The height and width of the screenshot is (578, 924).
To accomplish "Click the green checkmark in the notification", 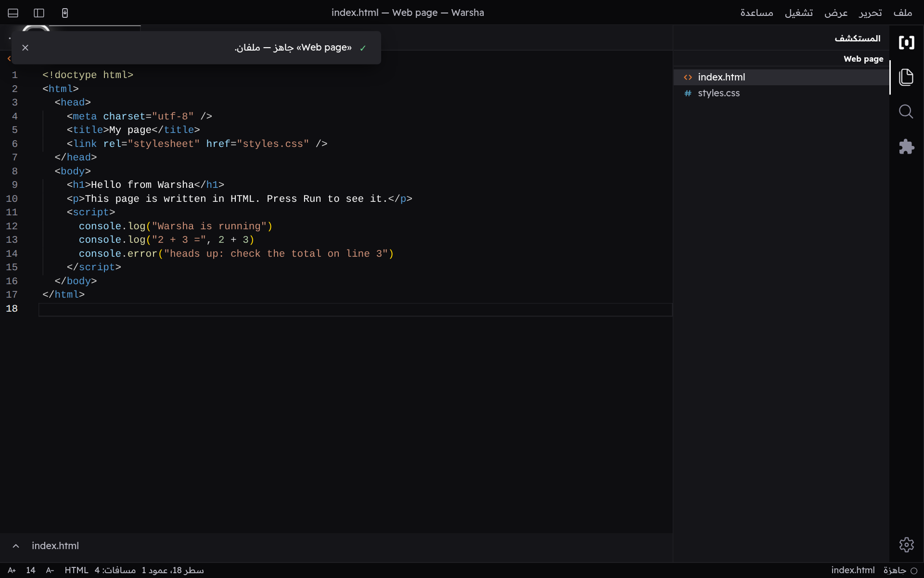I will pos(363,48).
